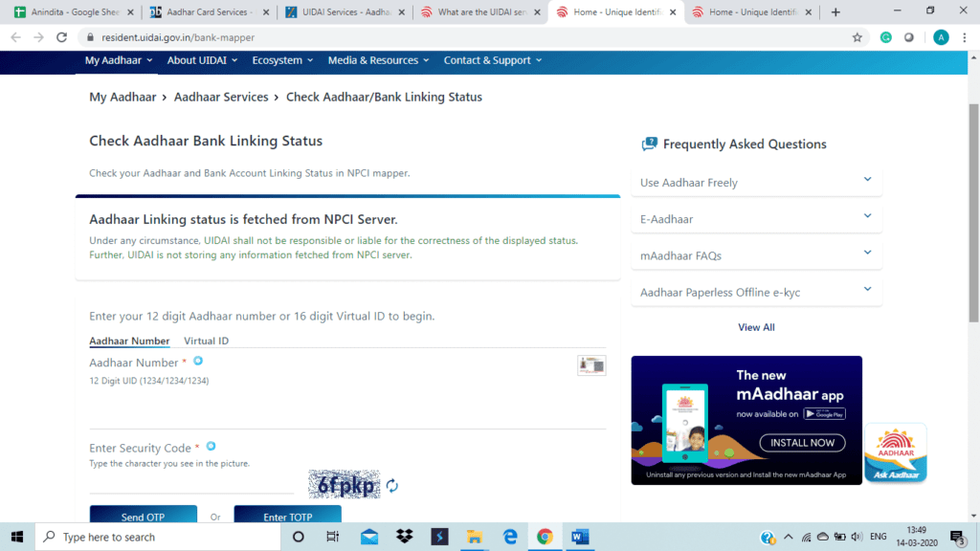Refresh the captcha security code image
The height and width of the screenshot is (551, 980).
coord(392,486)
